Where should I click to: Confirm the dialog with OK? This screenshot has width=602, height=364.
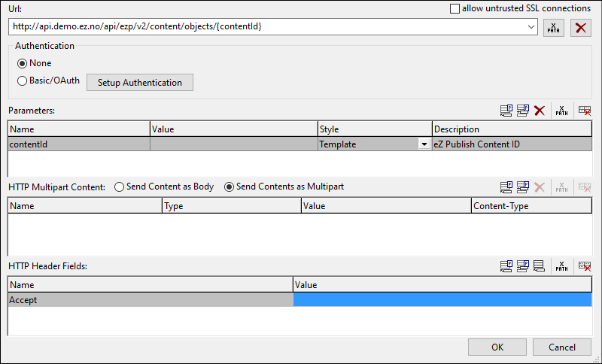497,347
